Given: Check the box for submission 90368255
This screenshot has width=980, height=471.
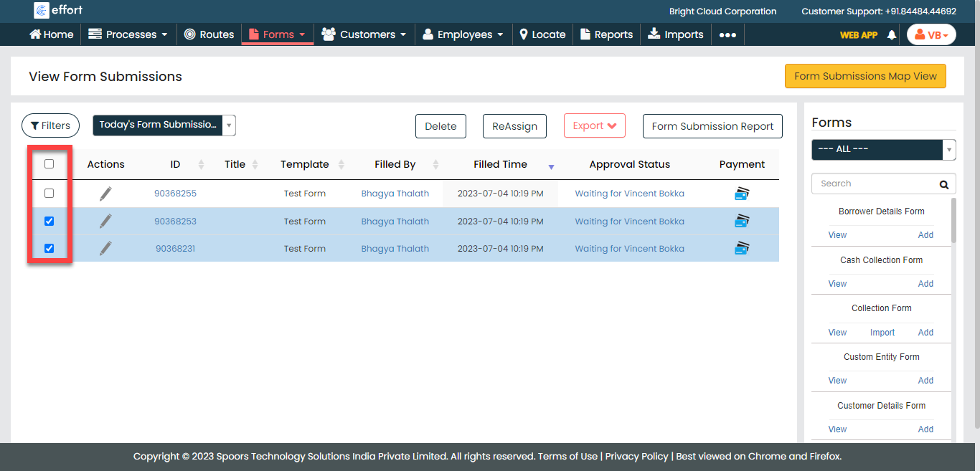Looking at the screenshot, I should (49, 194).
